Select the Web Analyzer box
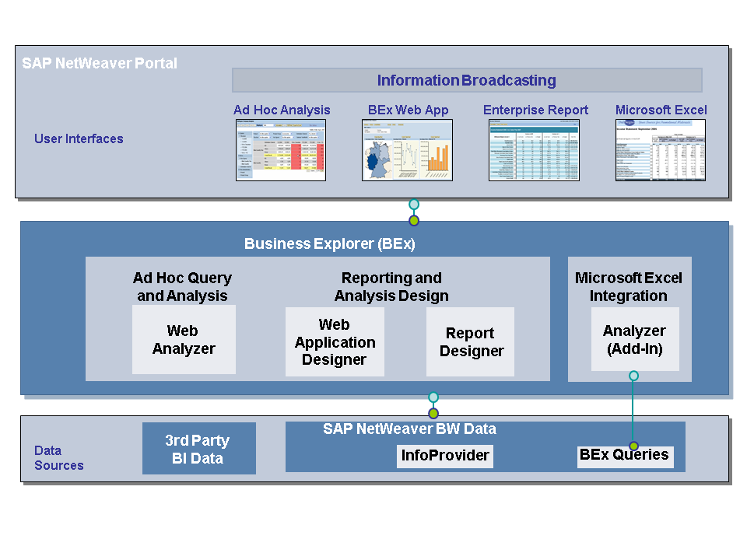 (x=184, y=340)
